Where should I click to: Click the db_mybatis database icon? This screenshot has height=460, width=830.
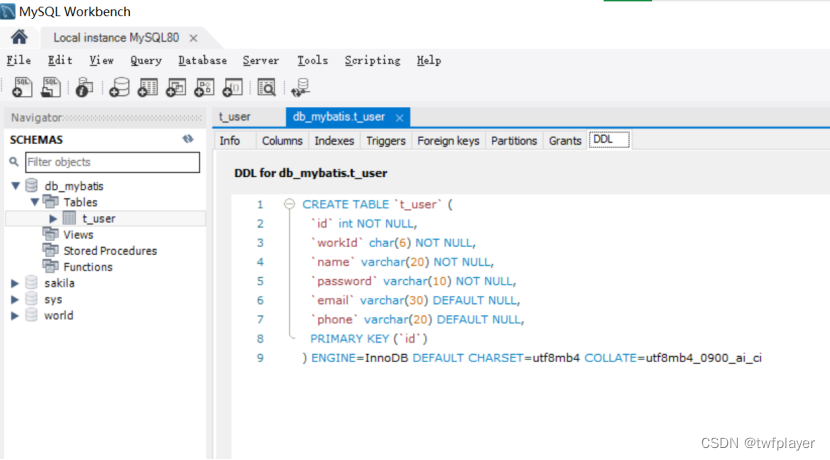point(32,186)
